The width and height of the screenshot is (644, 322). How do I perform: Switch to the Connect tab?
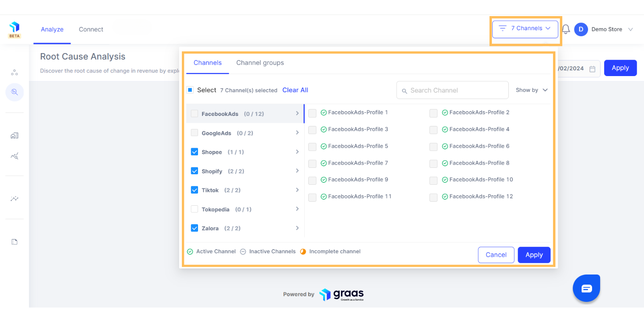pos(91,29)
